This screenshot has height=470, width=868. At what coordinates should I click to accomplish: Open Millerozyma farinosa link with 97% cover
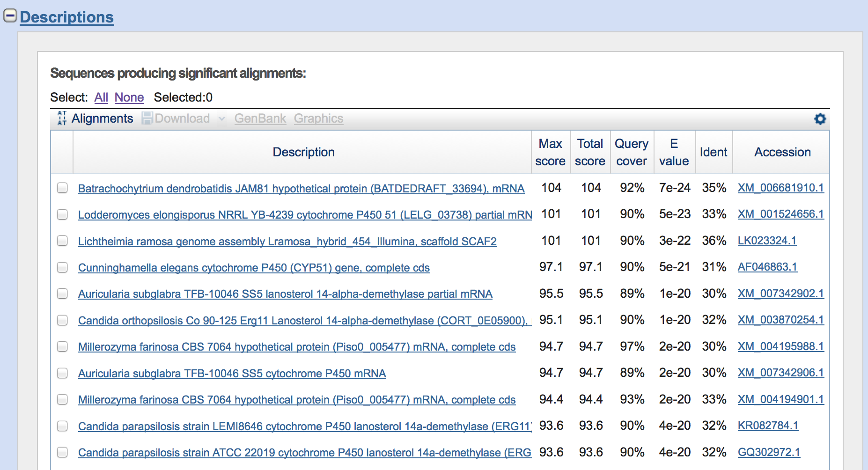point(297,347)
